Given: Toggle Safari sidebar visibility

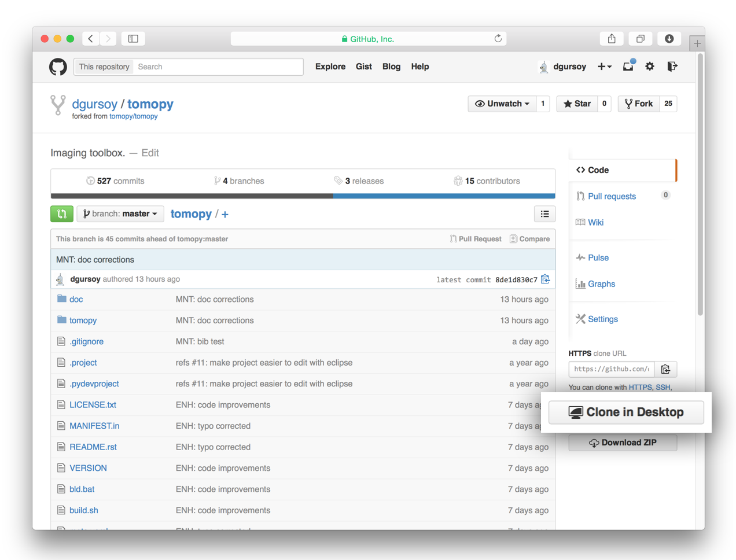Looking at the screenshot, I should point(133,39).
